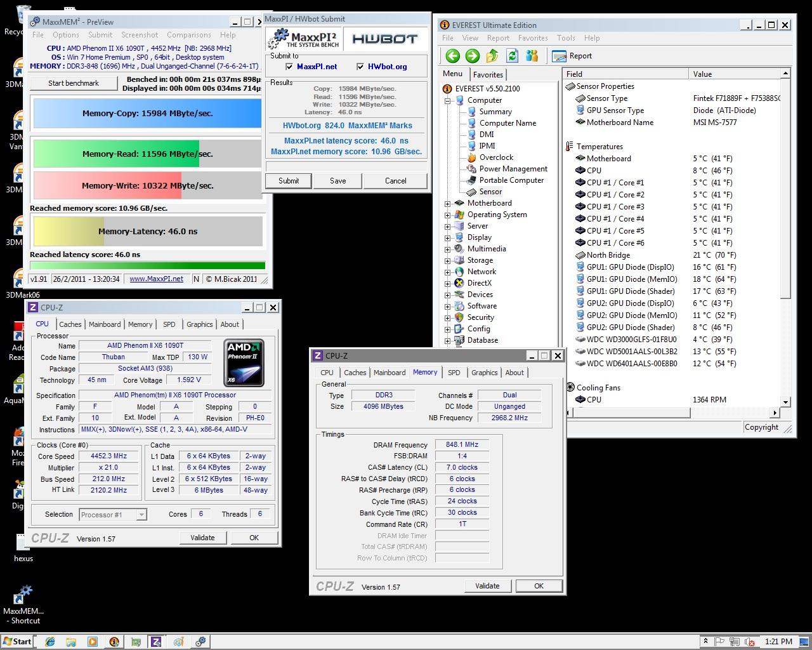Expand the Network tree node
812x650 pixels.
[447, 272]
